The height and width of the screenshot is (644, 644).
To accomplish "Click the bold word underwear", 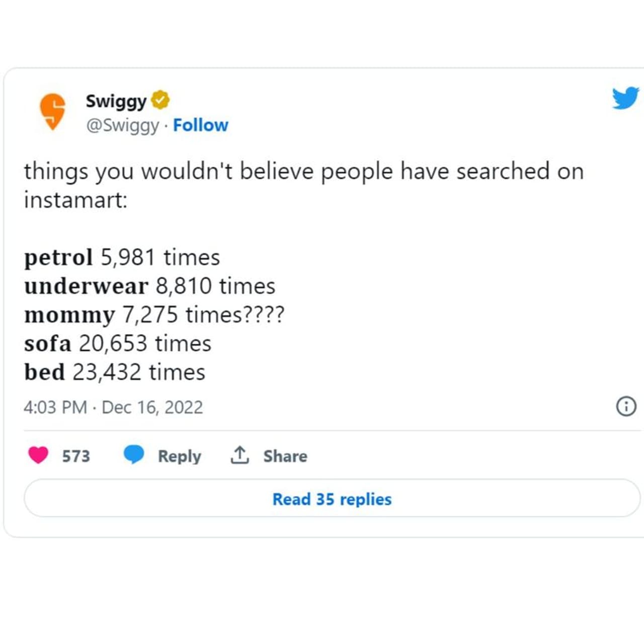I will click(86, 286).
